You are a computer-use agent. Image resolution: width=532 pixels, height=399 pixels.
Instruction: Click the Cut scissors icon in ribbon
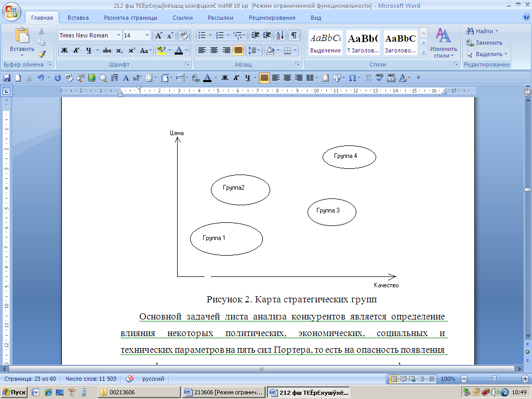[42, 32]
